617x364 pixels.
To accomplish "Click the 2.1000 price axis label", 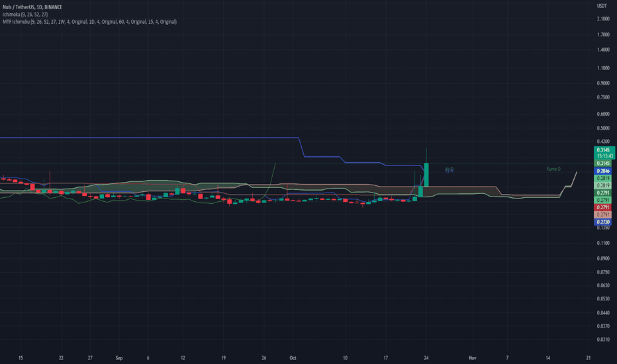I will pyautogui.click(x=603, y=19).
